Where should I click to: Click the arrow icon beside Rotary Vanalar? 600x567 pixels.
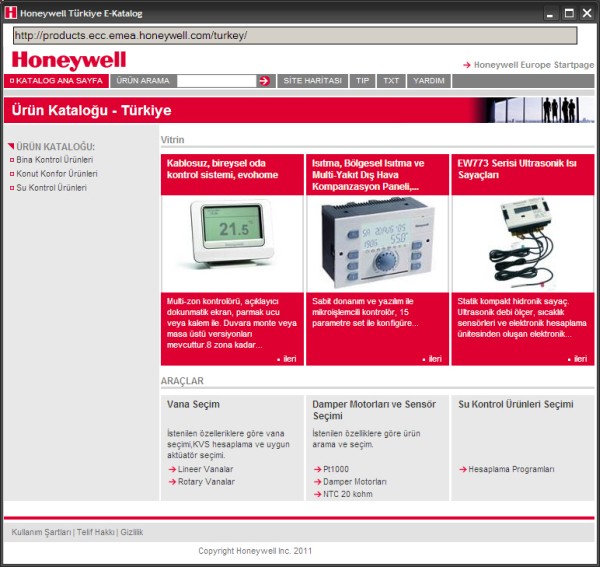[172, 482]
